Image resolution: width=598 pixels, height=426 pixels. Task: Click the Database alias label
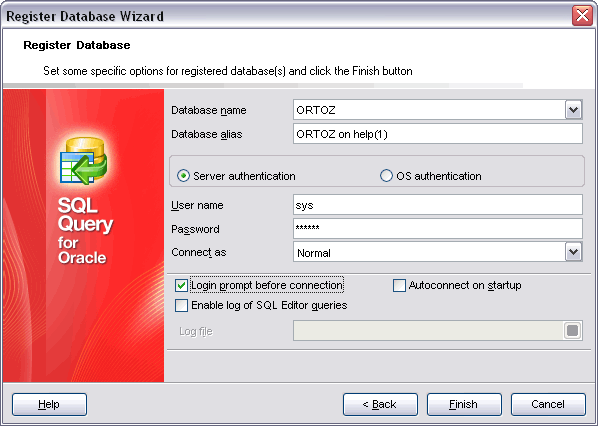pyautogui.click(x=207, y=134)
